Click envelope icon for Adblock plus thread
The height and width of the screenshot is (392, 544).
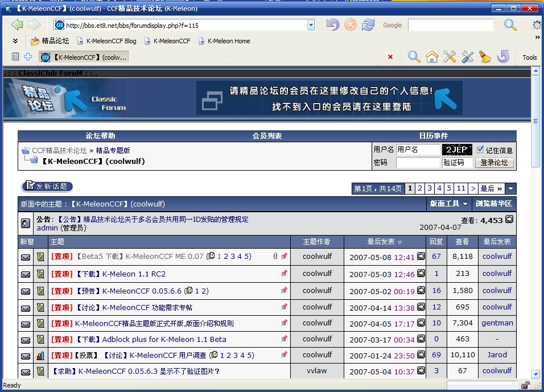pos(26,340)
